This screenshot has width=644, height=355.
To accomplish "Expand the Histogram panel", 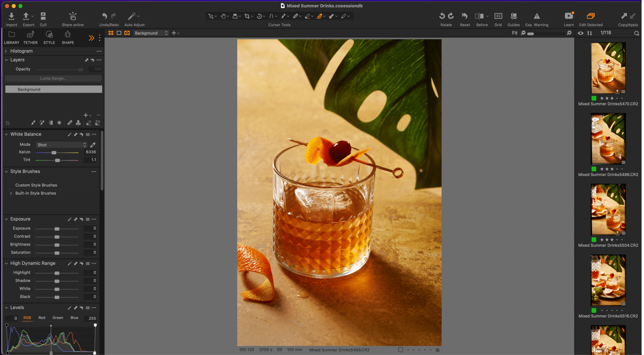I will click(6, 51).
